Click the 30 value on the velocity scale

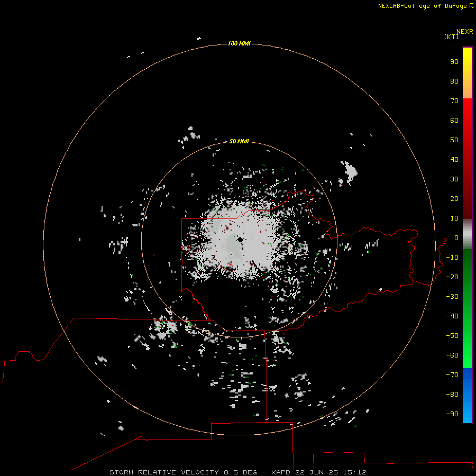pos(454,179)
